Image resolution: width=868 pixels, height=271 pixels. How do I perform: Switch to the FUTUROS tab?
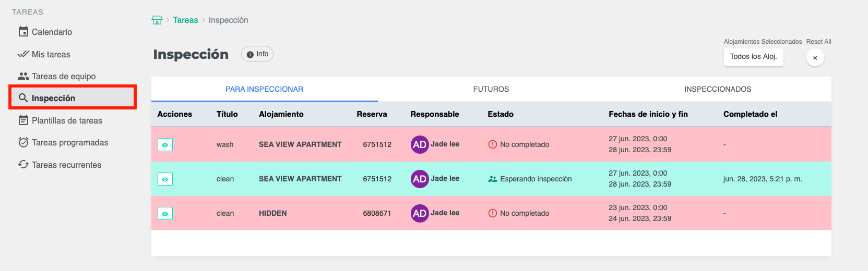click(x=491, y=89)
